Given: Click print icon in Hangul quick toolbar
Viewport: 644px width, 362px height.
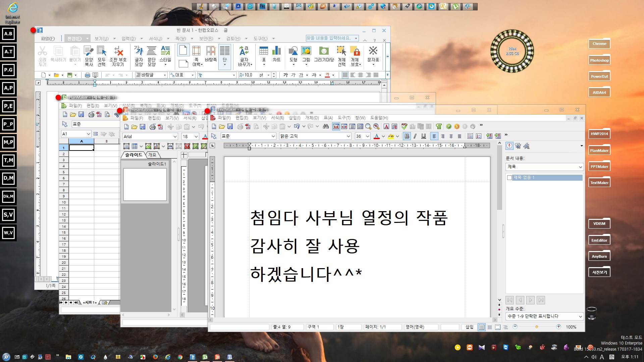Looking at the screenshot, I should tap(88, 75).
